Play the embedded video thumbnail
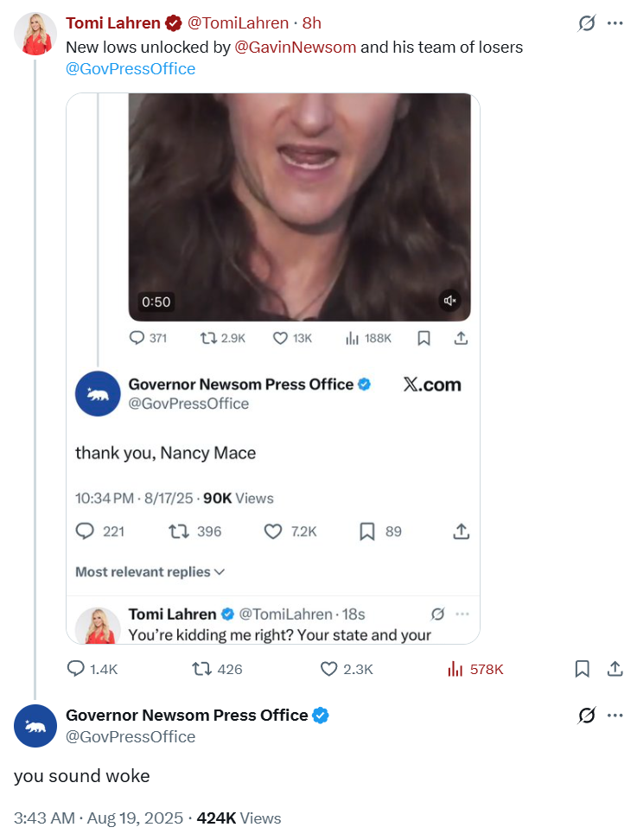Viewport: 637px width, 840px height. [299, 207]
